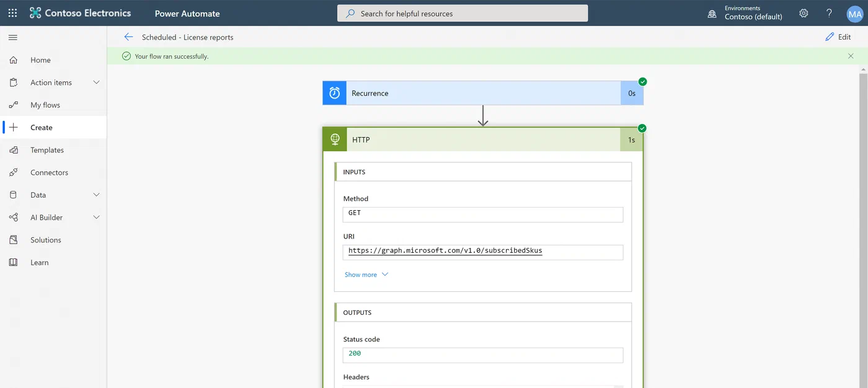Click the Status code 200 field
Screen dimensions: 868x388
(483, 355)
